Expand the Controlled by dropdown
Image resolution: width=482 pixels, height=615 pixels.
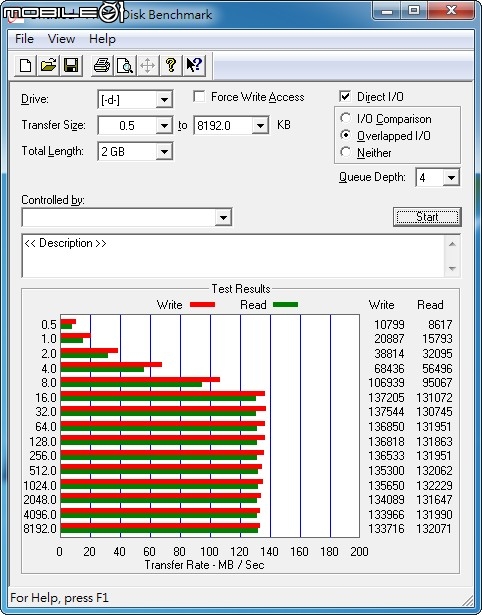click(x=223, y=217)
